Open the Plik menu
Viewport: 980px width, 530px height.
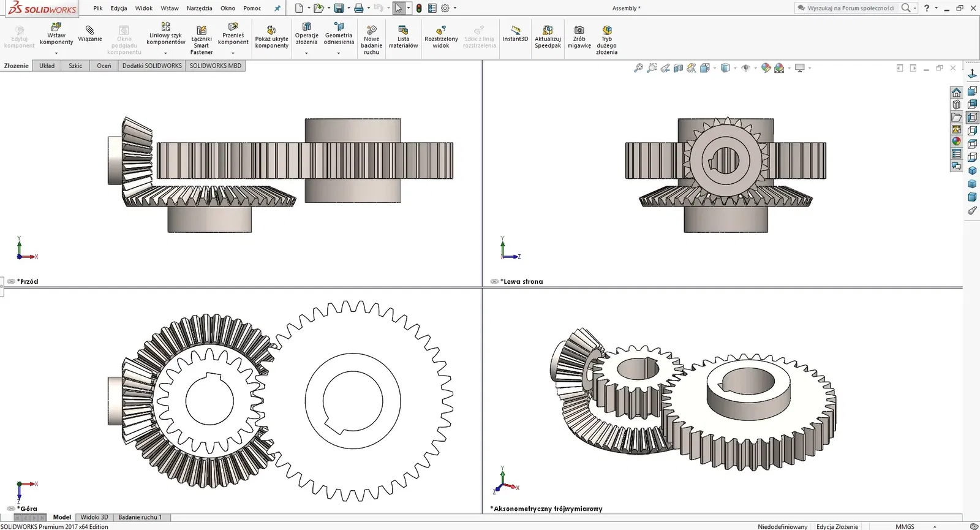(x=98, y=8)
